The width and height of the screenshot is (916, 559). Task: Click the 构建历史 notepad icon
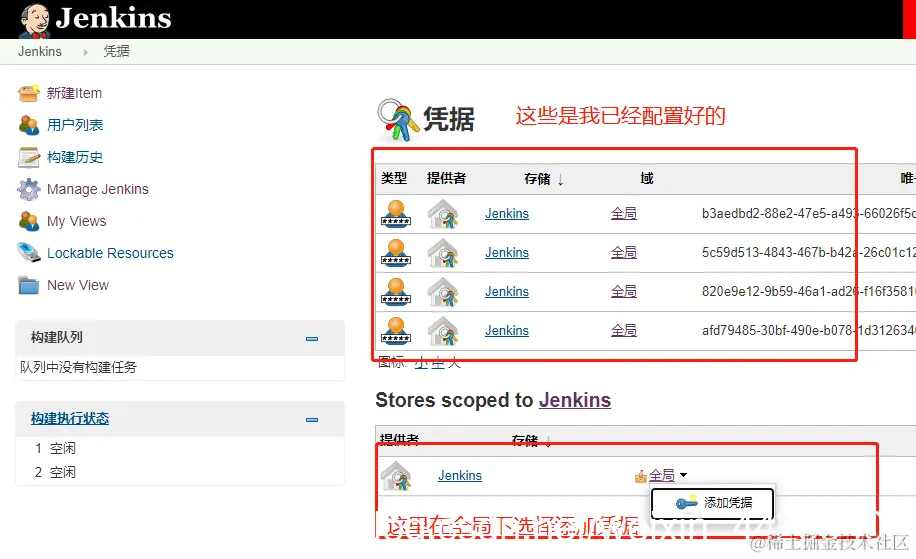pyautogui.click(x=29, y=157)
